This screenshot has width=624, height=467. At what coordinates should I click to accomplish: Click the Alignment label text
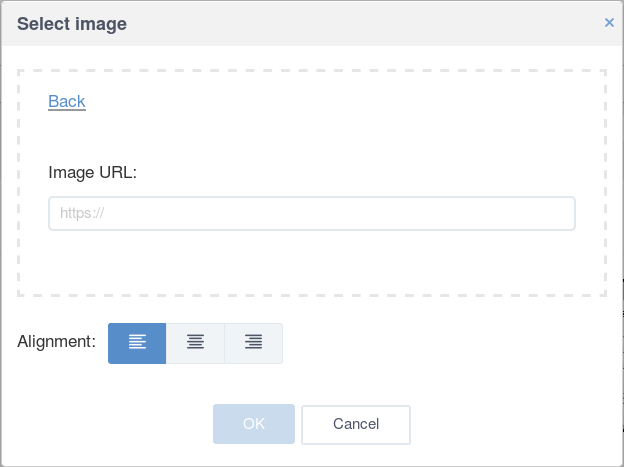57,342
